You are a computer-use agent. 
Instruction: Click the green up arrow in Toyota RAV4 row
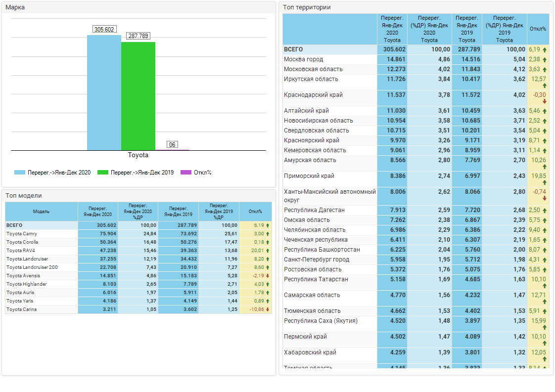coord(268,251)
